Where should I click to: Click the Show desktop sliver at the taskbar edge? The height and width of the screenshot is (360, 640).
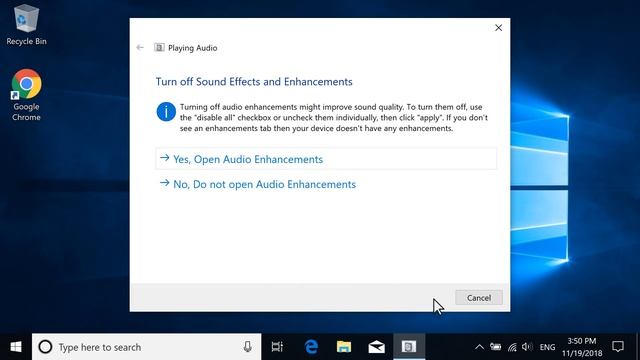tap(638, 347)
